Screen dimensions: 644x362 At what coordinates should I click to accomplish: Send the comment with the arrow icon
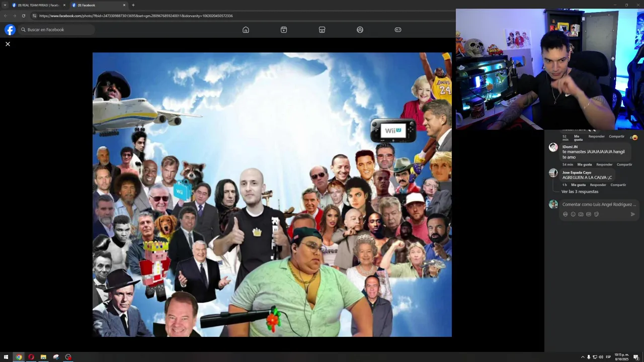(633, 214)
